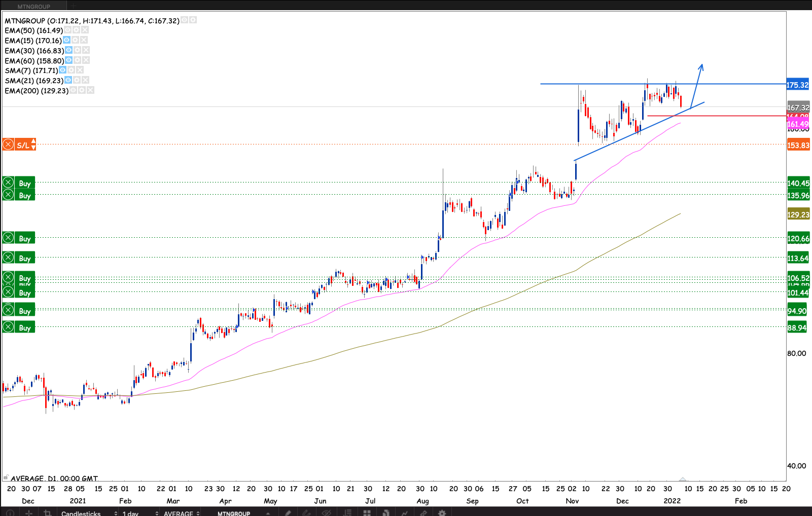Adjust the S/L level stepper arrows
This screenshot has height=516, width=812.
tap(33, 145)
